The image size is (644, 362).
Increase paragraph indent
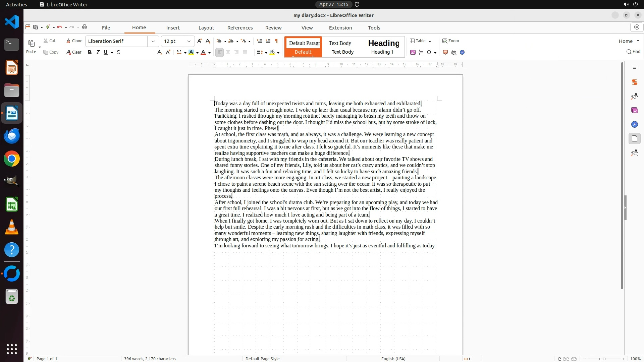coord(260,41)
